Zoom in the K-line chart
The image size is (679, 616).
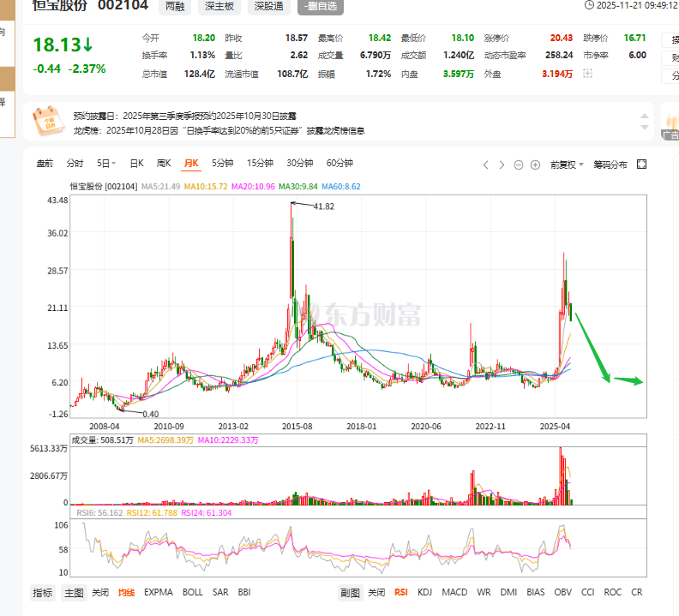[535, 165]
